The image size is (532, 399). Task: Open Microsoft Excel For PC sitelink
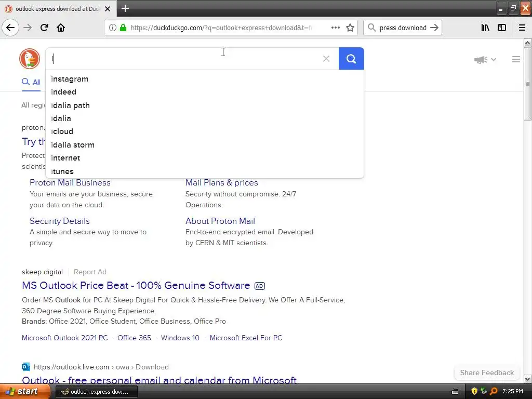246,338
